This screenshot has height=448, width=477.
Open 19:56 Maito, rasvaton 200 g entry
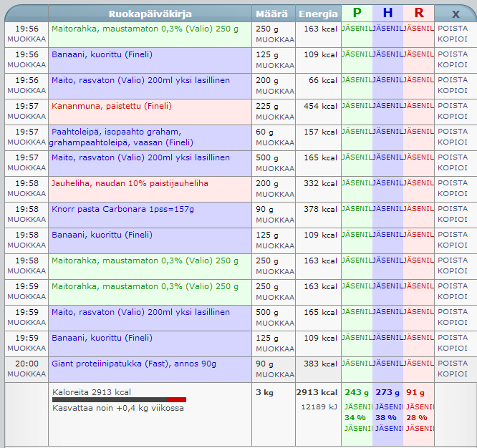(x=140, y=80)
